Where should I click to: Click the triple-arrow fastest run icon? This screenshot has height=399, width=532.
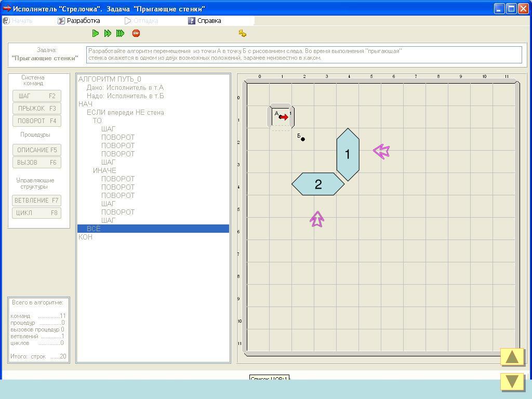[x=120, y=33]
